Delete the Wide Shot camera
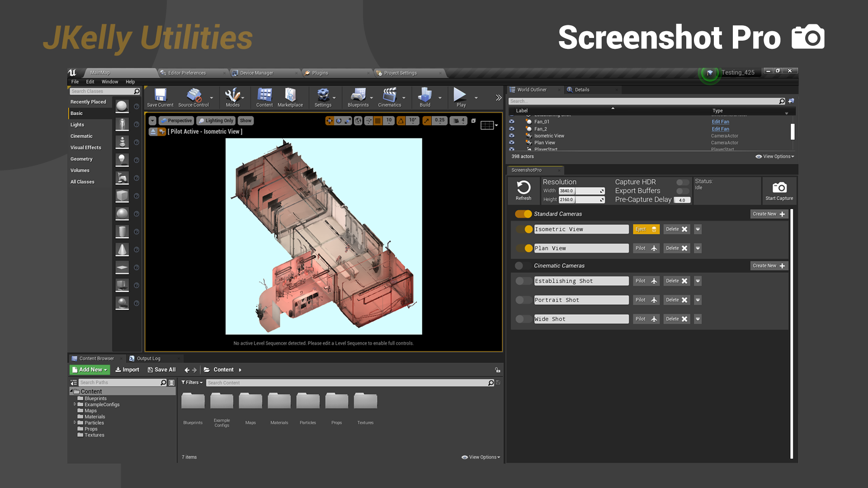The image size is (868, 488). click(x=676, y=319)
